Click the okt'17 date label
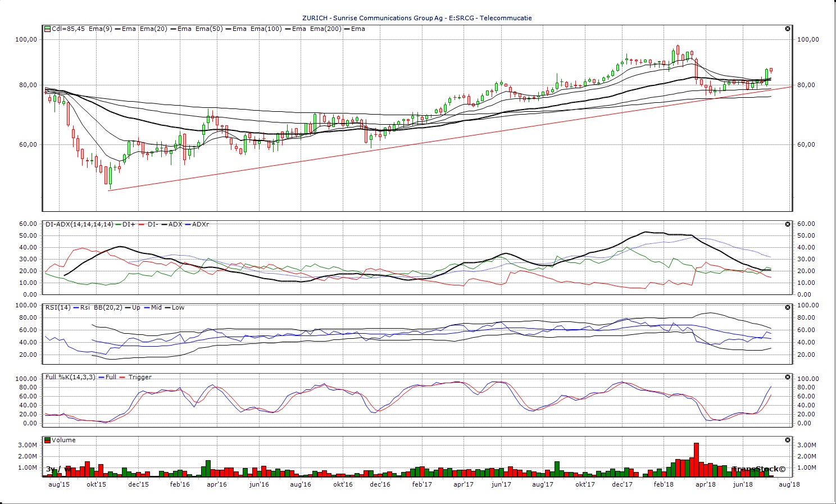Viewport: 836px width, 504px height. [585, 484]
